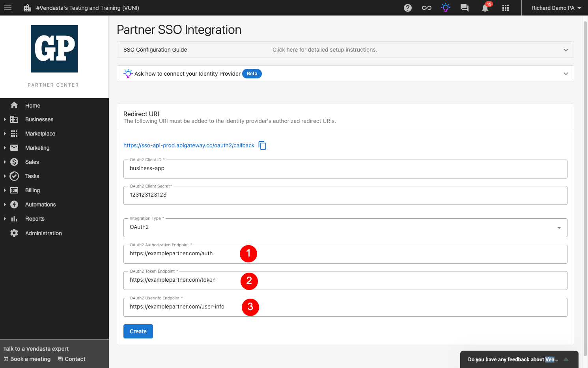Screen dimensions: 588x368
Task: Open the help question mark icon
Action: tap(408, 8)
